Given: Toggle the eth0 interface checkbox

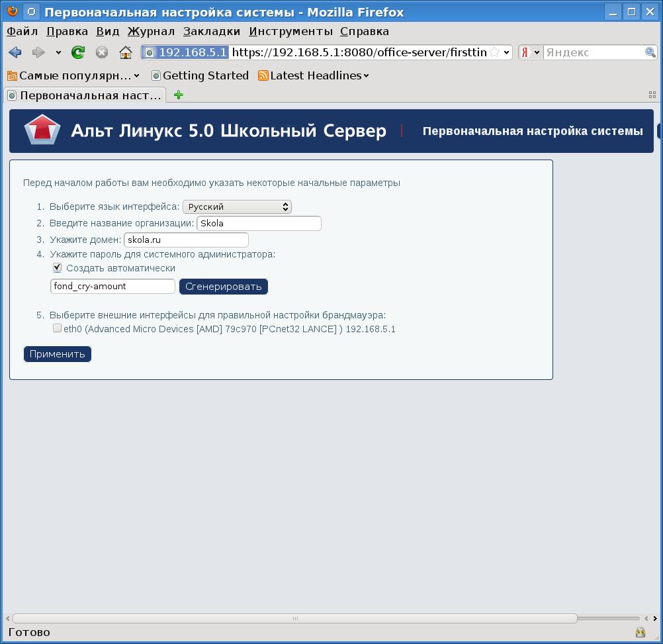Looking at the screenshot, I should (x=57, y=328).
